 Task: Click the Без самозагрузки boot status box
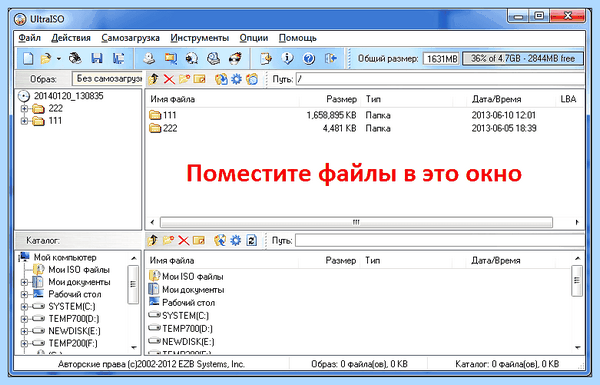(107, 79)
